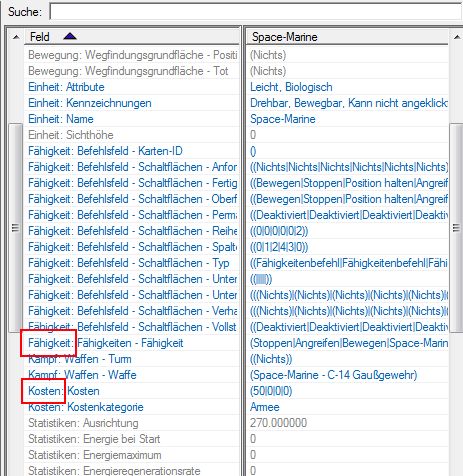This screenshot has width=463, height=476.
Task: Sort by the Feld column header
Action: pyautogui.click(x=132, y=36)
